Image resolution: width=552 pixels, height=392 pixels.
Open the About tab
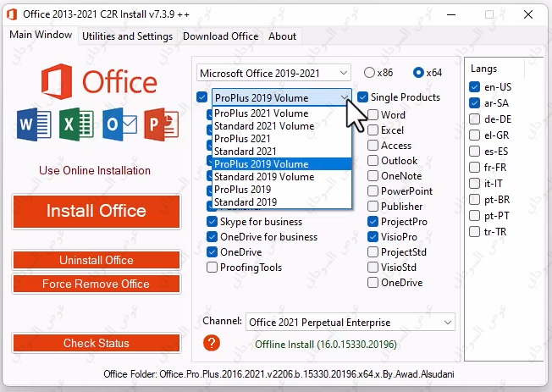coord(282,36)
